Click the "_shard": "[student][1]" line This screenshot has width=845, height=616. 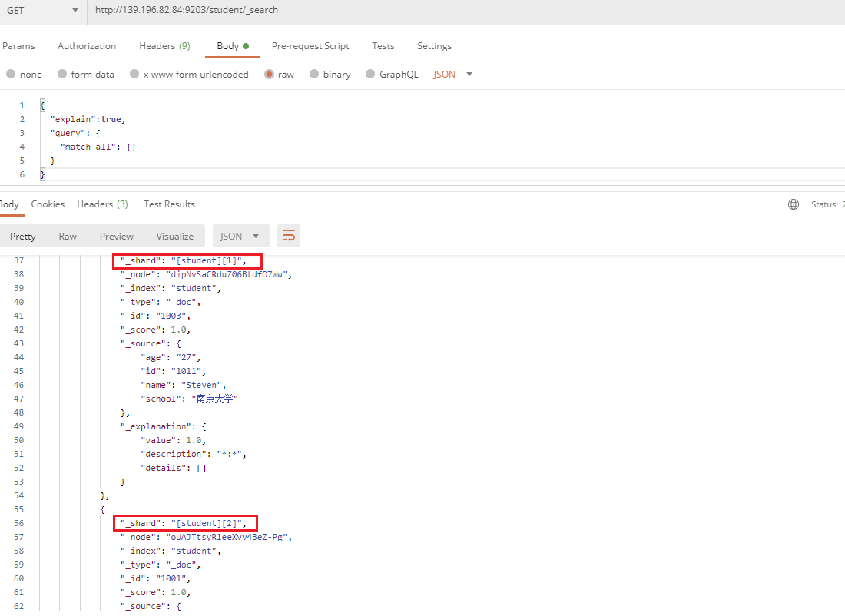pyautogui.click(x=184, y=261)
